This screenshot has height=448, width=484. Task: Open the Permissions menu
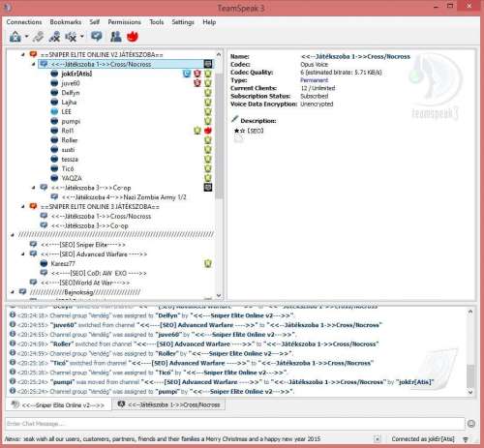pyautogui.click(x=124, y=22)
